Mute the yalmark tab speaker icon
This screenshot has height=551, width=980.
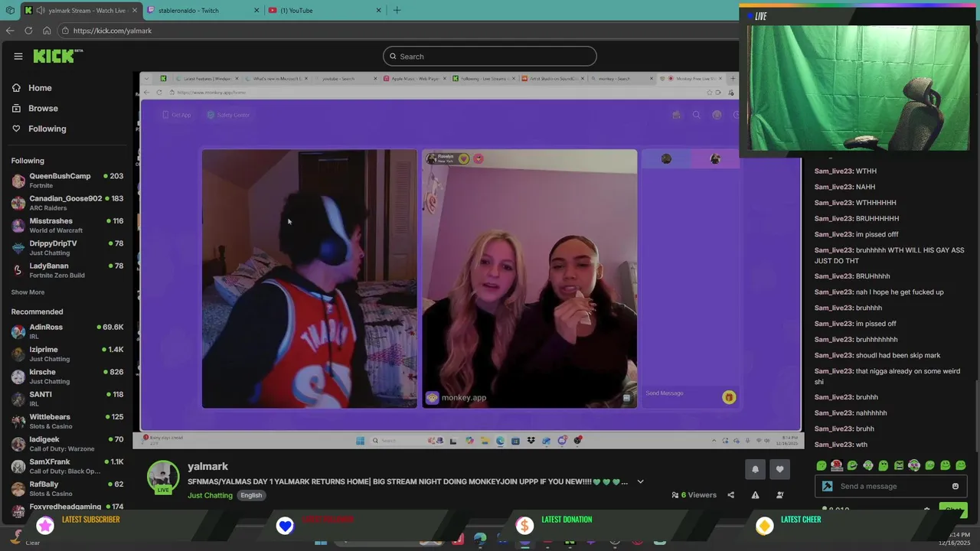[40, 10]
